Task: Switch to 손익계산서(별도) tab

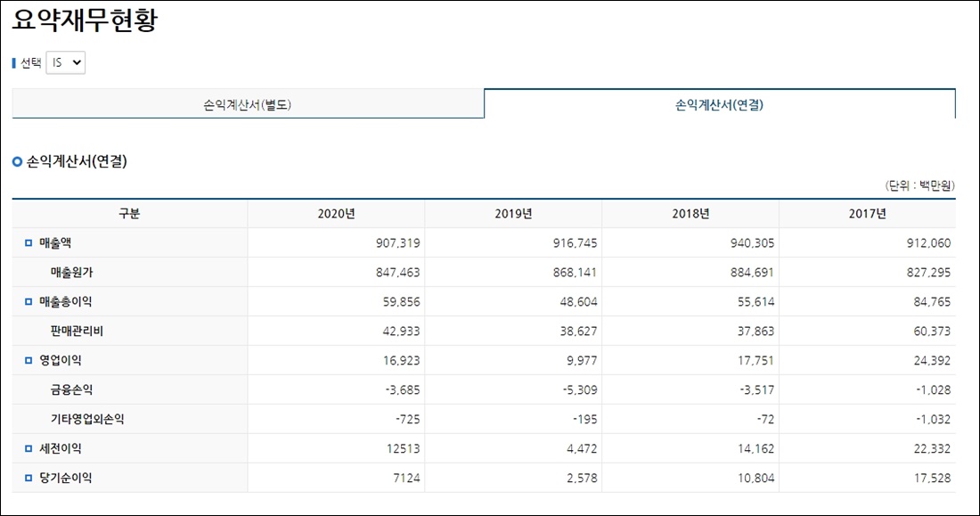Action: click(249, 104)
